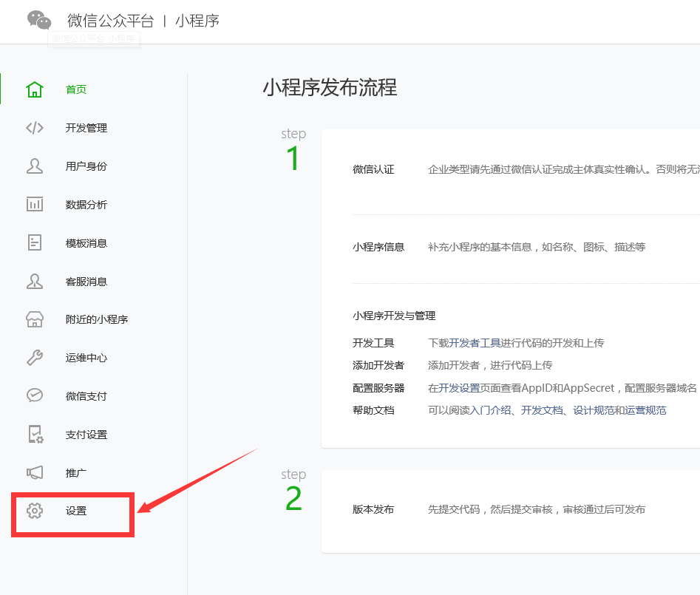700x595 pixels.
Task: Click the 配置服务器 label
Action: pos(378,388)
